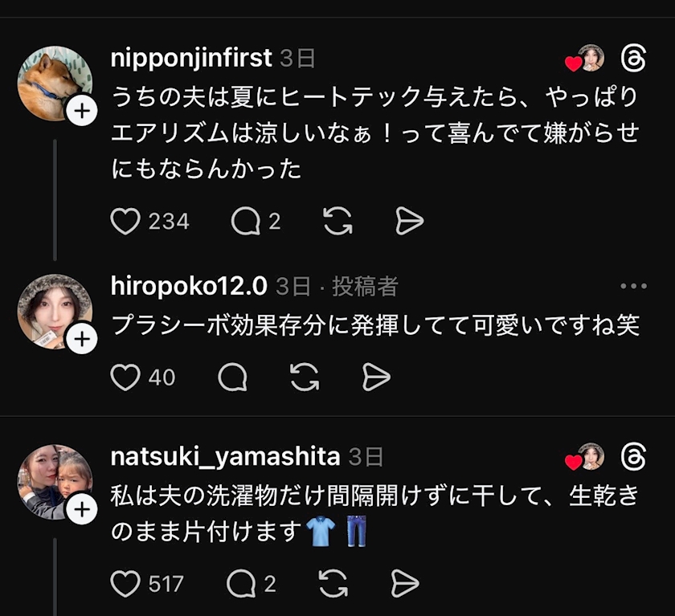Open the nipponjinfirst username link

point(191,58)
